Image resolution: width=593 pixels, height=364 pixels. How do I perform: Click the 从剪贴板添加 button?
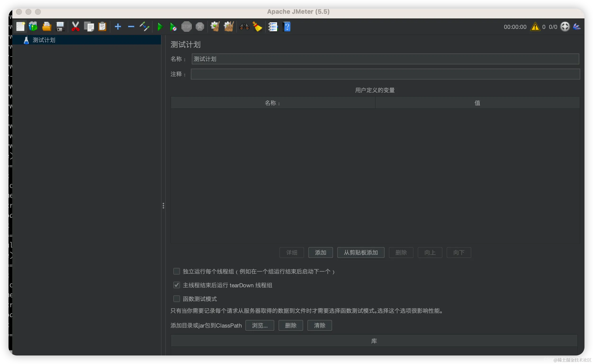point(361,253)
